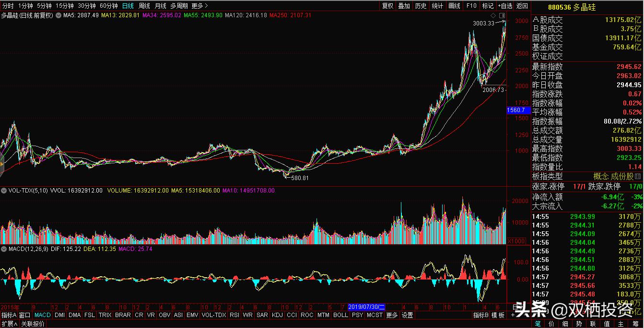
Task: Switch side panel to 笔 tick tab
Action: [x=538, y=324]
